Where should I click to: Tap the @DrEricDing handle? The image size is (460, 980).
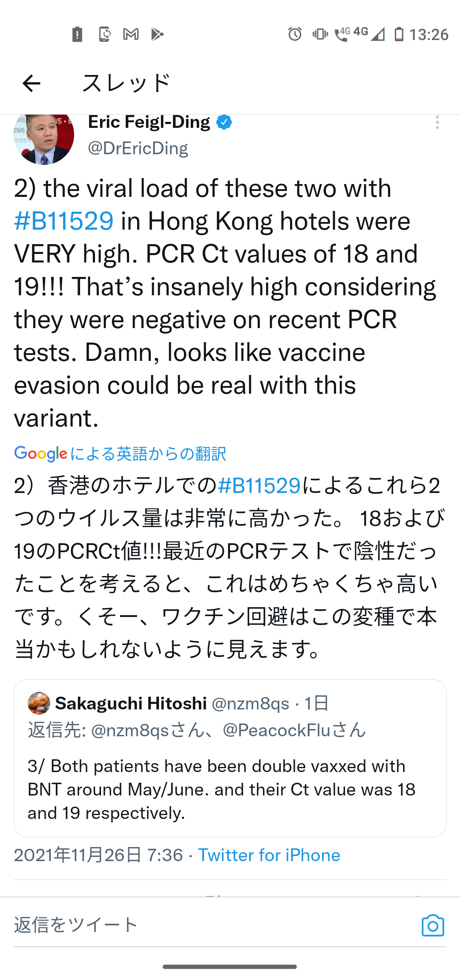[x=138, y=148]
